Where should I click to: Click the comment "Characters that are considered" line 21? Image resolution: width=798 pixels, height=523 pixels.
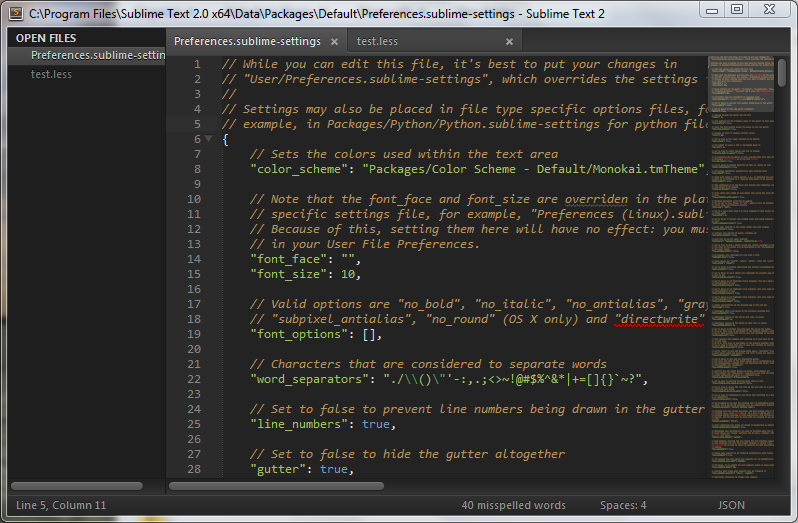[429, 364]
